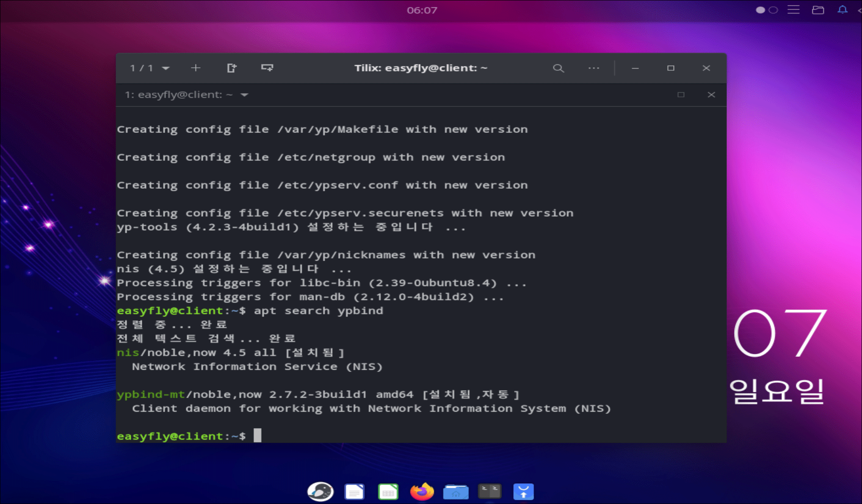
Task: Click the terminal command prompt line
Action: click(339, 436)
